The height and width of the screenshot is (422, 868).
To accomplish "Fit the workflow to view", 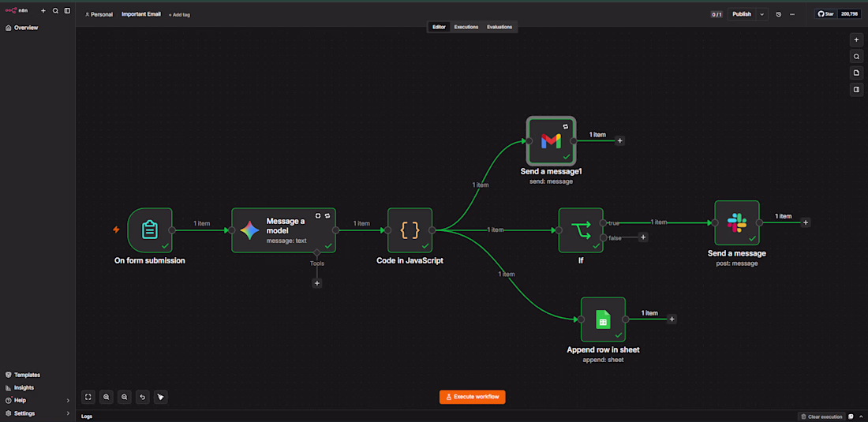I will [88, 397].
